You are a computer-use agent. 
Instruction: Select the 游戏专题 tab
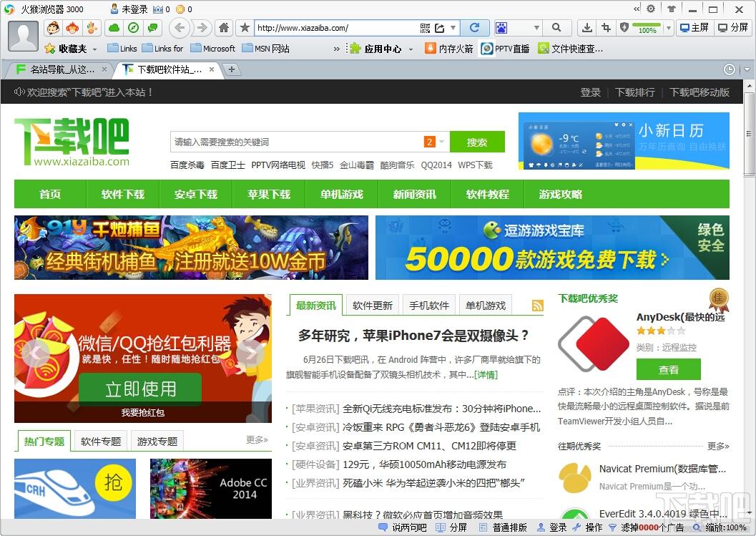click(x=157, y=441)
